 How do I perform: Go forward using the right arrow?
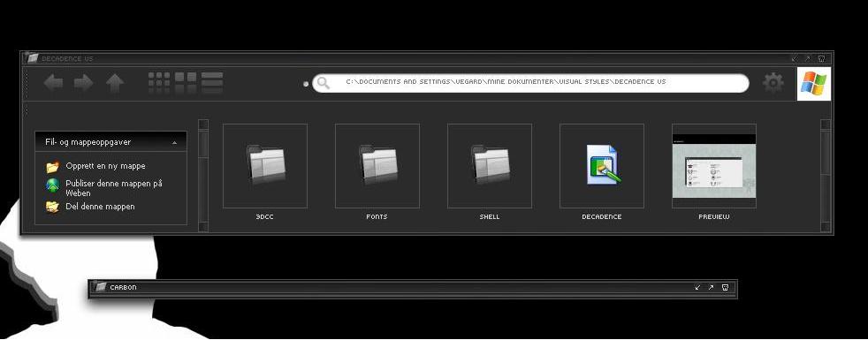coord(84,83)
